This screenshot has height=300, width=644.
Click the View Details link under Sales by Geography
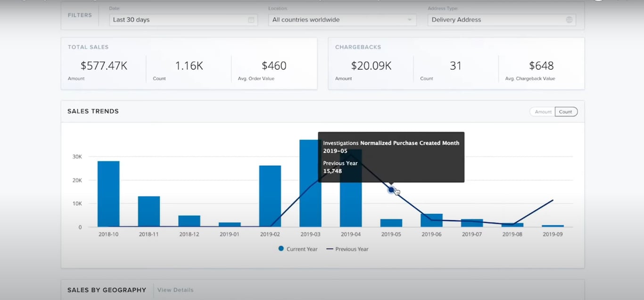point(175,290)
